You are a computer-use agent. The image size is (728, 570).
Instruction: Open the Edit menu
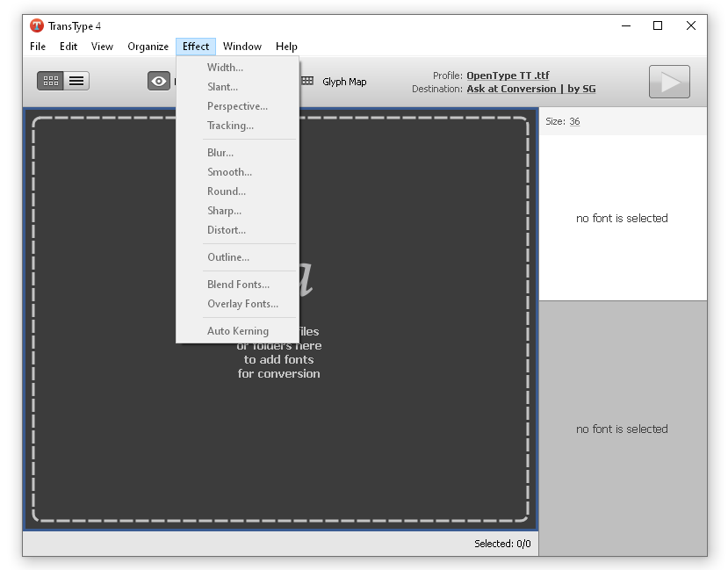(68, 47)
